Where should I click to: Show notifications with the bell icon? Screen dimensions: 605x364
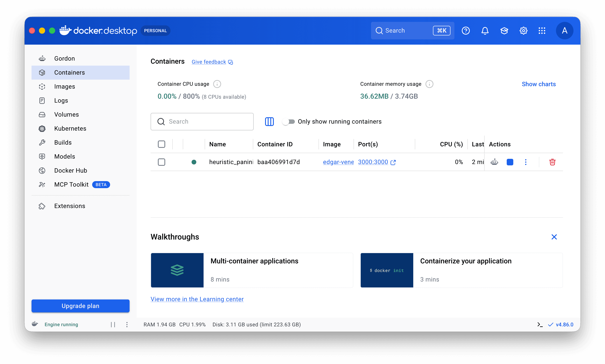485,31
